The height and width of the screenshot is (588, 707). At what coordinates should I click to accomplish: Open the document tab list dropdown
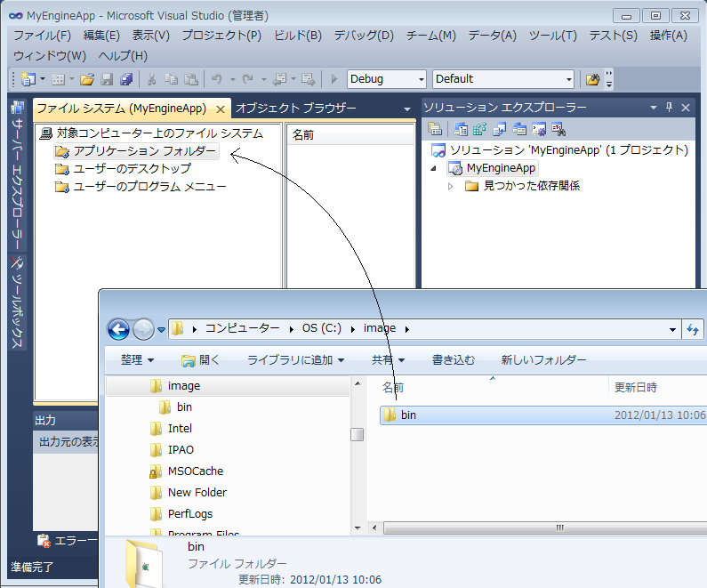click(407, 109)
